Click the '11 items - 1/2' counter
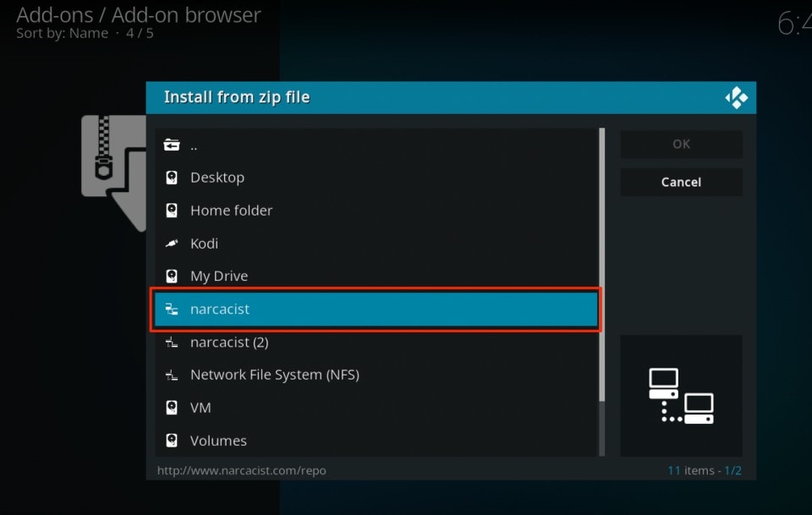This screenshot has height=515, width=812. (x=705, y=470)
